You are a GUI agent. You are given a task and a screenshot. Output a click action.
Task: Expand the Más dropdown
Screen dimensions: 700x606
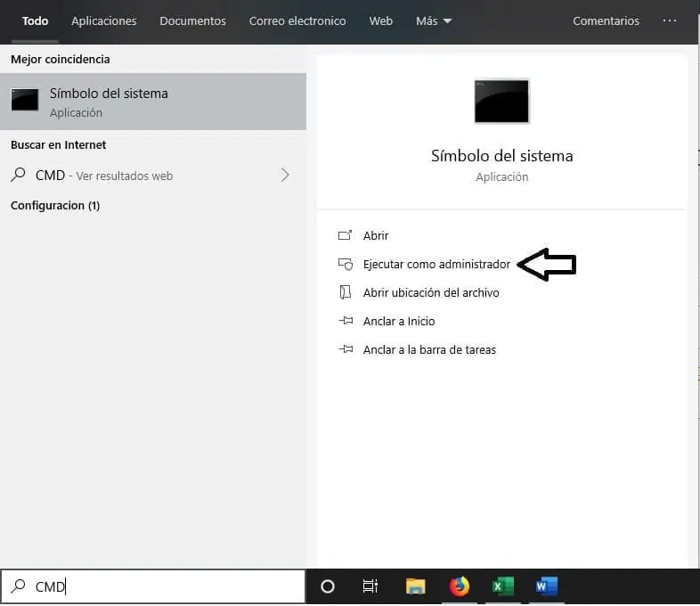tap(434, 21)
